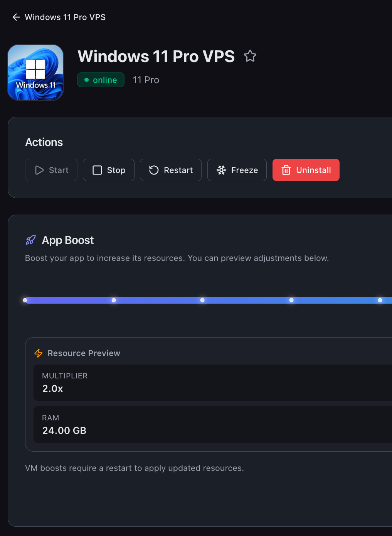Click the Resource Preview heading text
This screenshot has width=392, height=536.
coord(84,353)
